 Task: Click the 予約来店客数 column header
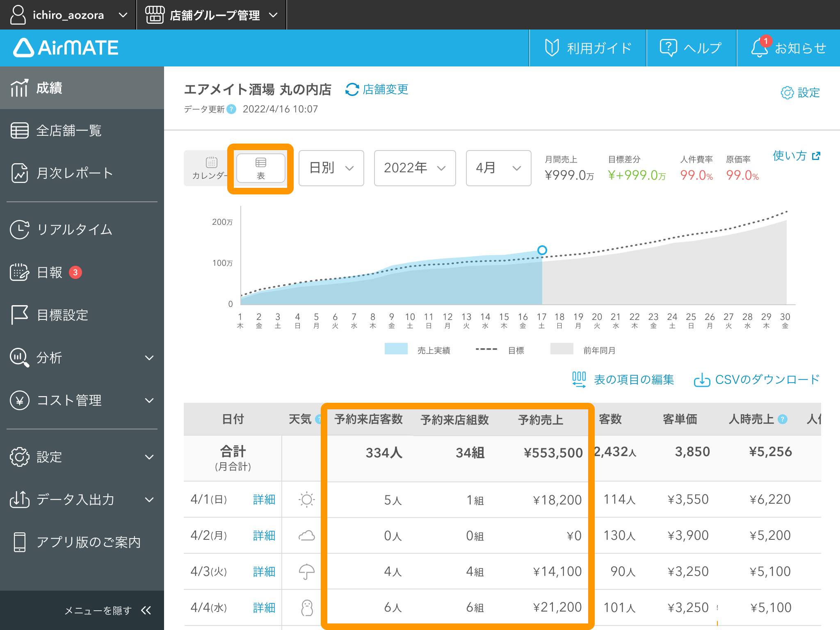(368, 419)
